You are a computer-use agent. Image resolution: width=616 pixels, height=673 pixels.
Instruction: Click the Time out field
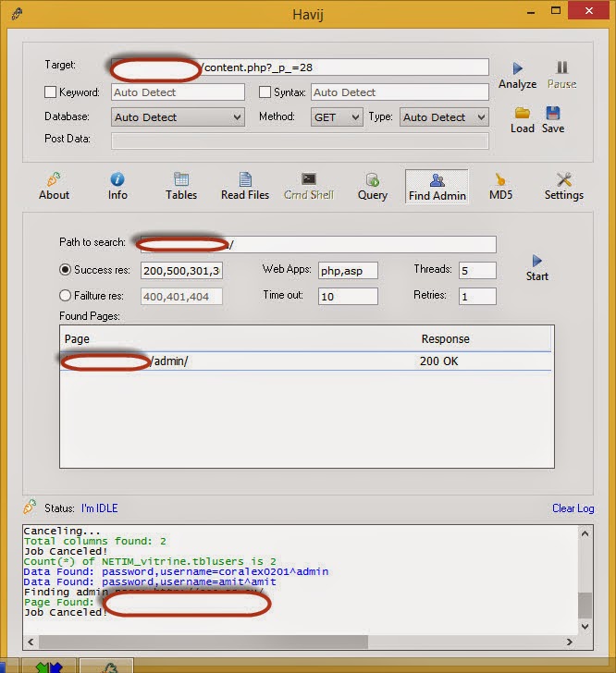(348, 296)
